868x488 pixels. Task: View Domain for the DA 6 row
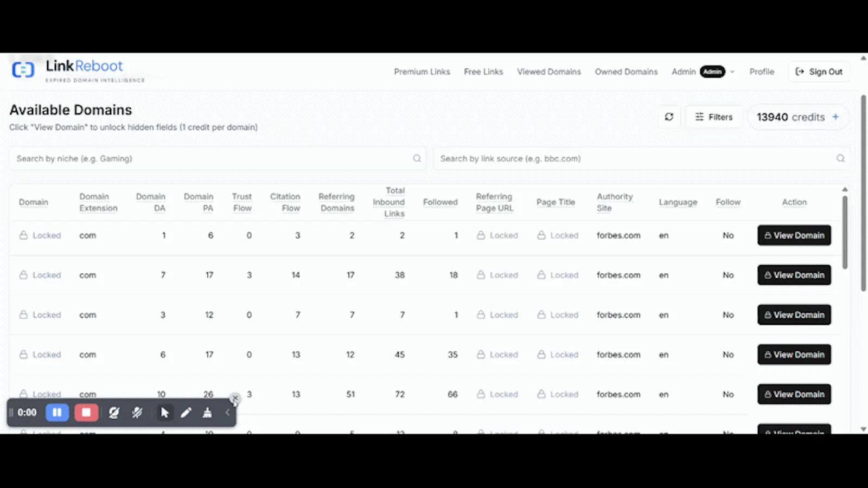[x=794, y=355]
